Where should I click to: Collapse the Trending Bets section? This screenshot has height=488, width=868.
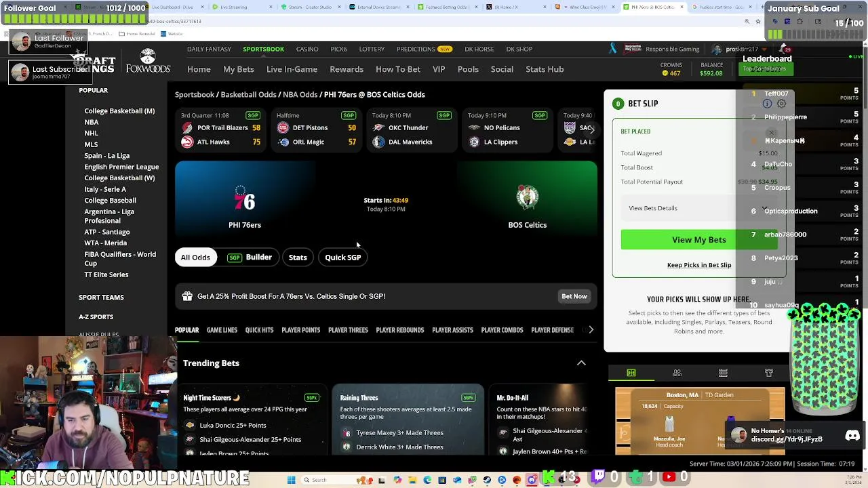[581, 363]
